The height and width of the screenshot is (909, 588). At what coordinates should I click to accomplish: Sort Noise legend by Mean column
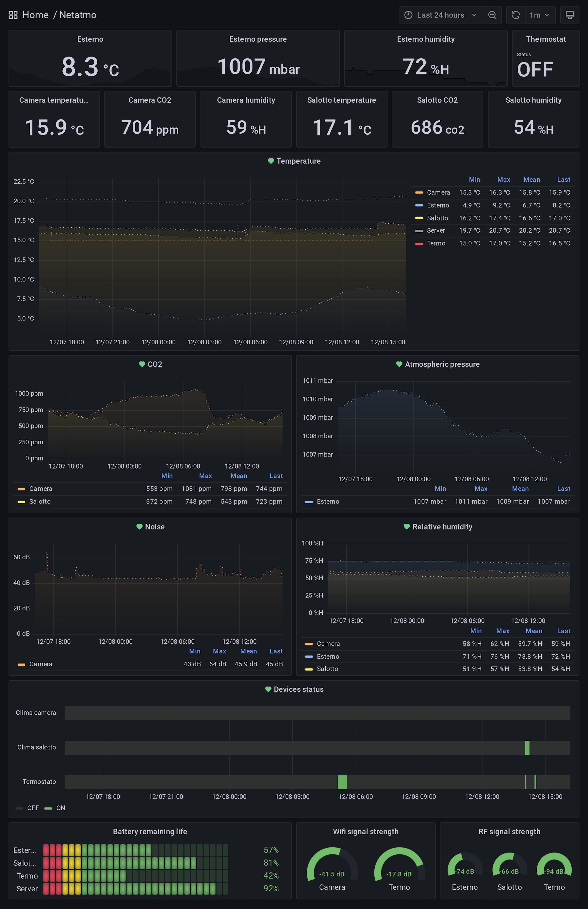[x=249, y=651]
